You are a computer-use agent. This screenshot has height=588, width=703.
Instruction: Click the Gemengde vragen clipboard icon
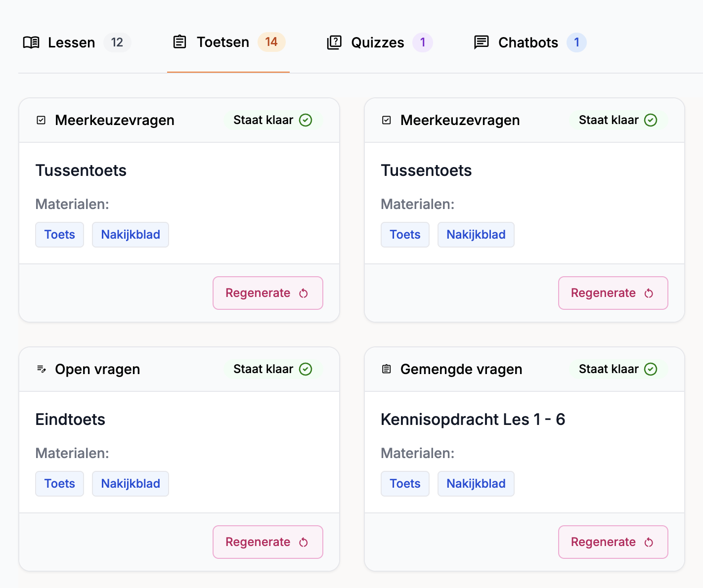[x=387, y=369]
